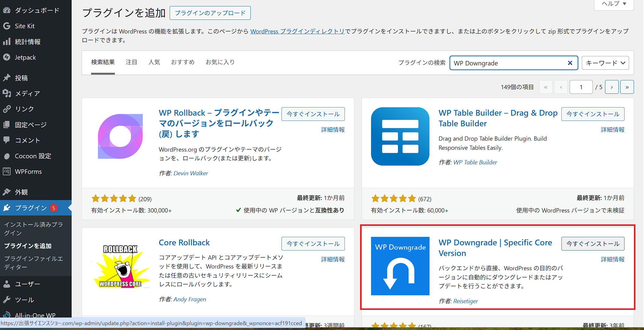The image size is (644, 330).
Task: Clear the plugin search with X icon
Action: point(570,63)
